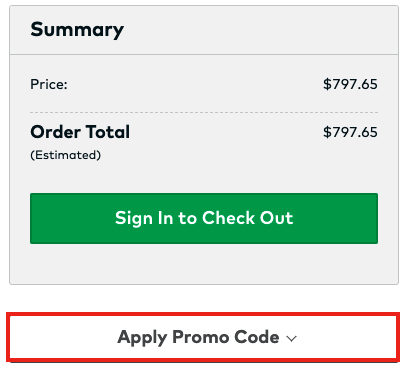
Task: Click the Summary panel header bar
Action: pyautogui.click(x=204, y=30)
